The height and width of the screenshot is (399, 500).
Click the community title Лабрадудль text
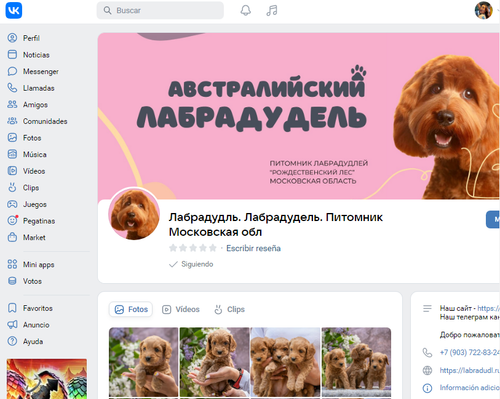pos(275,224)
